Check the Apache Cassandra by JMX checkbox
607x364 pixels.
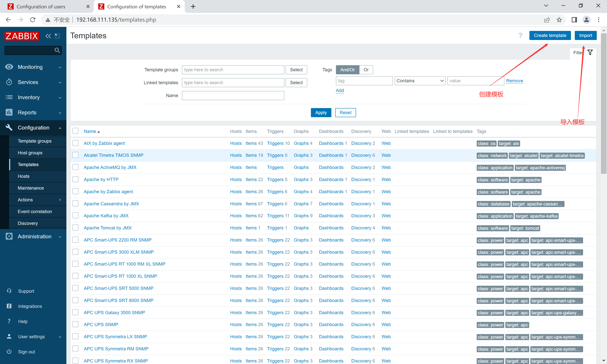click(x=75, y=204)
